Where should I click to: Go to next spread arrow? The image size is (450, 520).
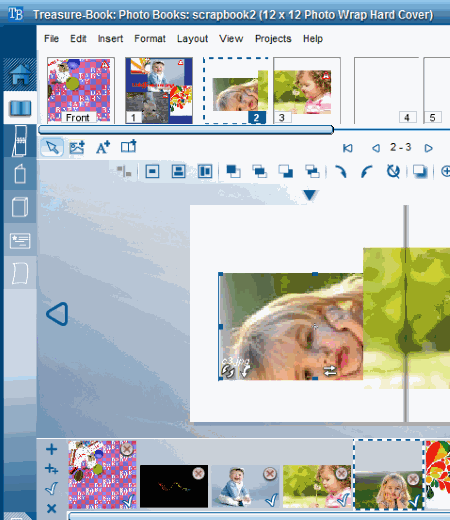(x=429, y=148)
